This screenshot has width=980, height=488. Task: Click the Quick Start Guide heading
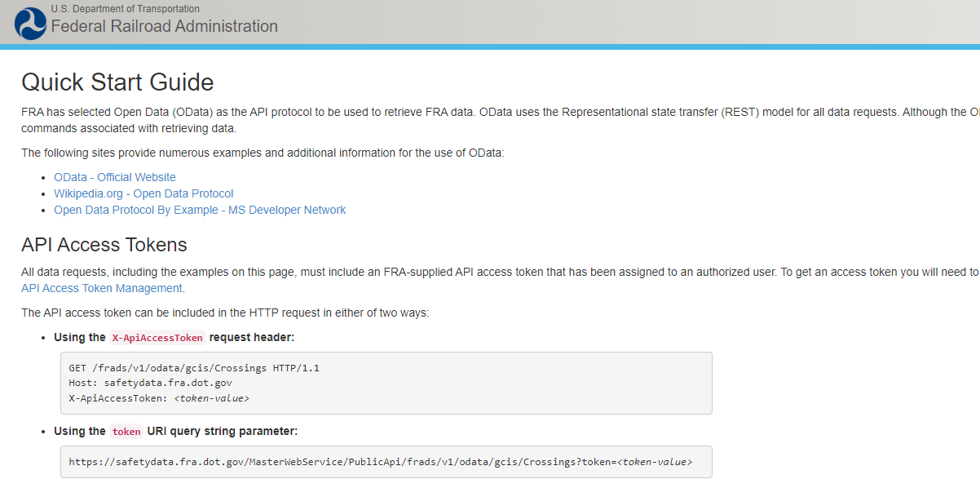point(117,82)
